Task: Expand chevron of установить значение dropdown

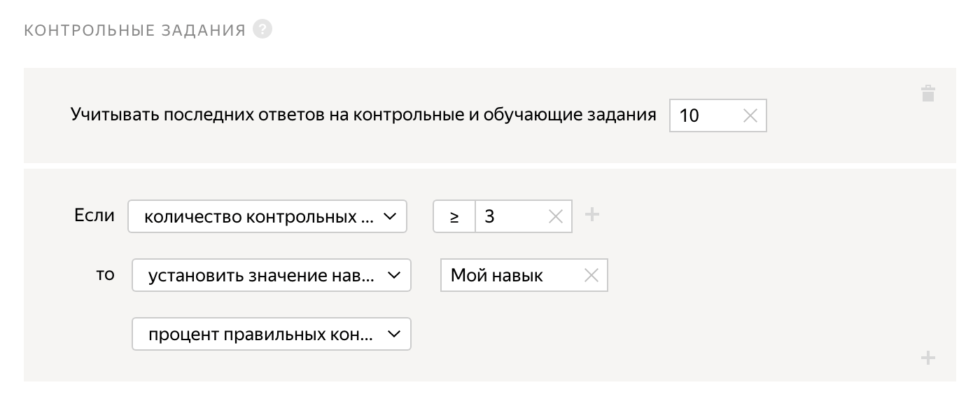Action: [x=394, y=276]
